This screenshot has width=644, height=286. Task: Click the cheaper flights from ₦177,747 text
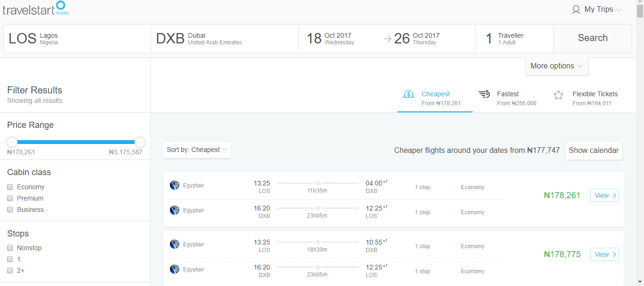point(477,151)
